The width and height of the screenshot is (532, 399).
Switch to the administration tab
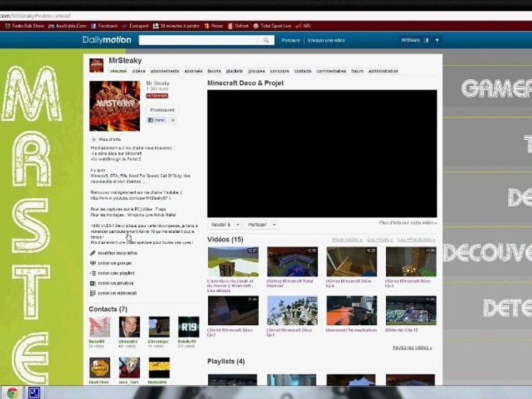[383, 71]
